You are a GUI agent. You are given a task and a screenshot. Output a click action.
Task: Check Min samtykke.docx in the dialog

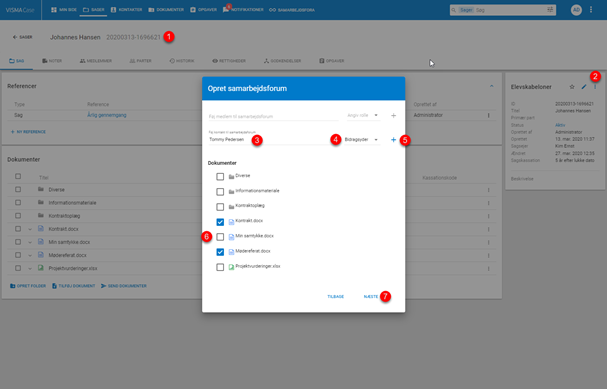[220, 236]
